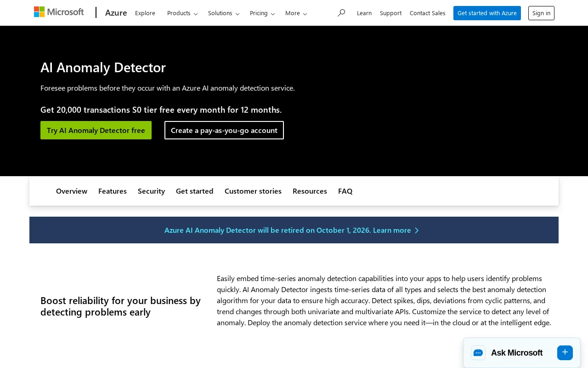Select the Overview tab

(72, 191)
